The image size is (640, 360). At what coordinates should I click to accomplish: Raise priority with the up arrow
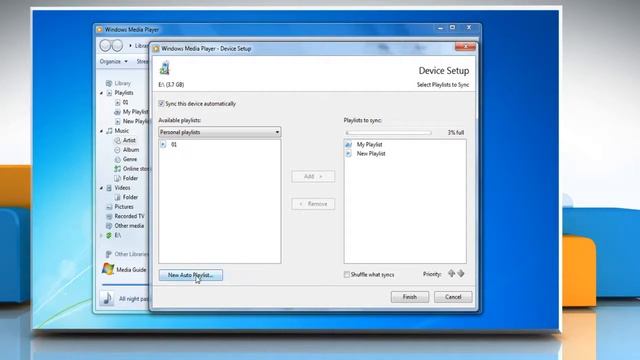[451, 273]
